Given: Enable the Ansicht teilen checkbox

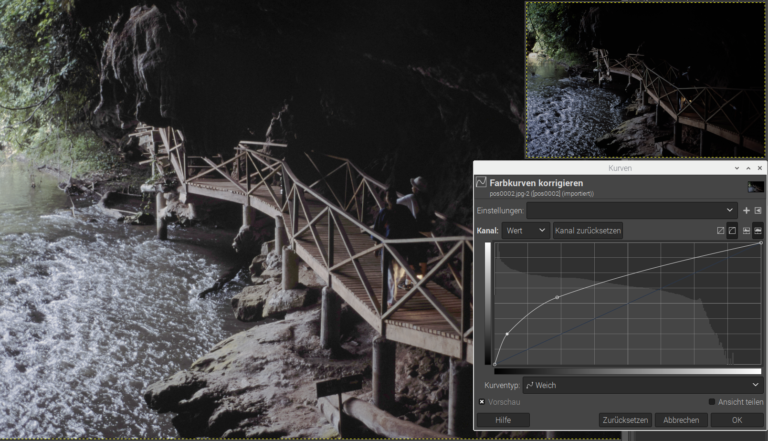Looking at the screenshot, I should point(711,402).
